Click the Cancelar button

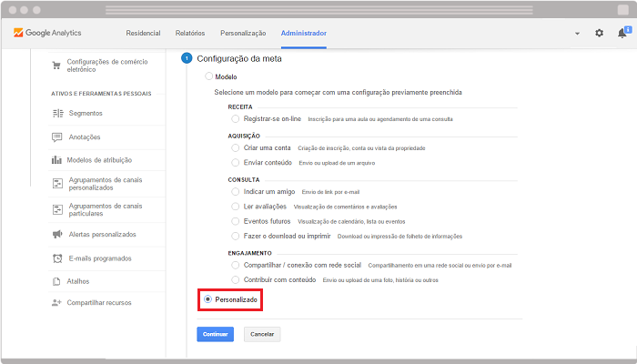point(262,334)
